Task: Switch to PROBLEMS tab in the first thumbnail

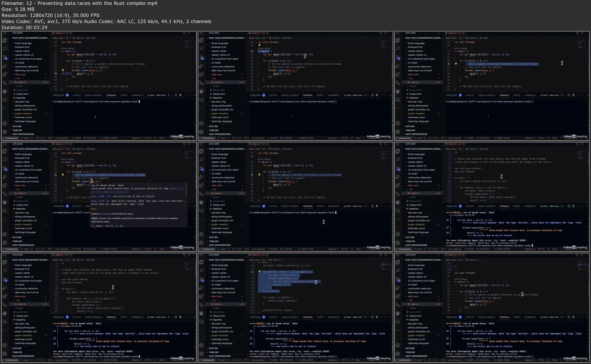Action: pos(59,95)
